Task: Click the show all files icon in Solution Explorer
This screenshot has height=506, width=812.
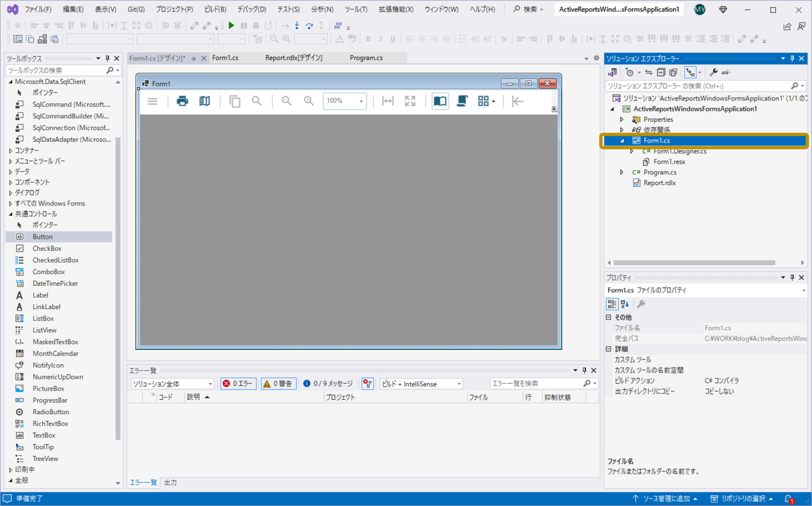Action: coord(673,72)
